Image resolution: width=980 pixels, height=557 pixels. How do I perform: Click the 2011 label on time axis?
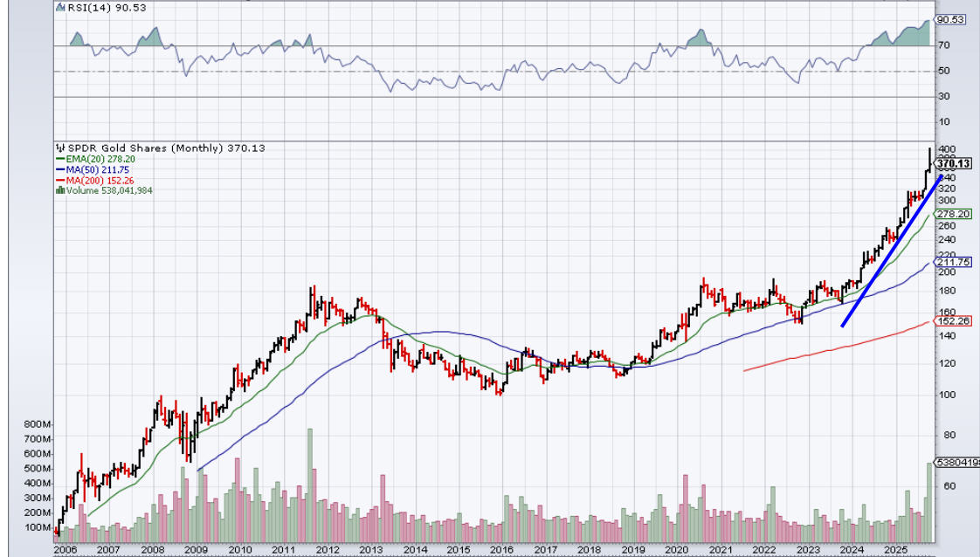[x=284, y=550]
